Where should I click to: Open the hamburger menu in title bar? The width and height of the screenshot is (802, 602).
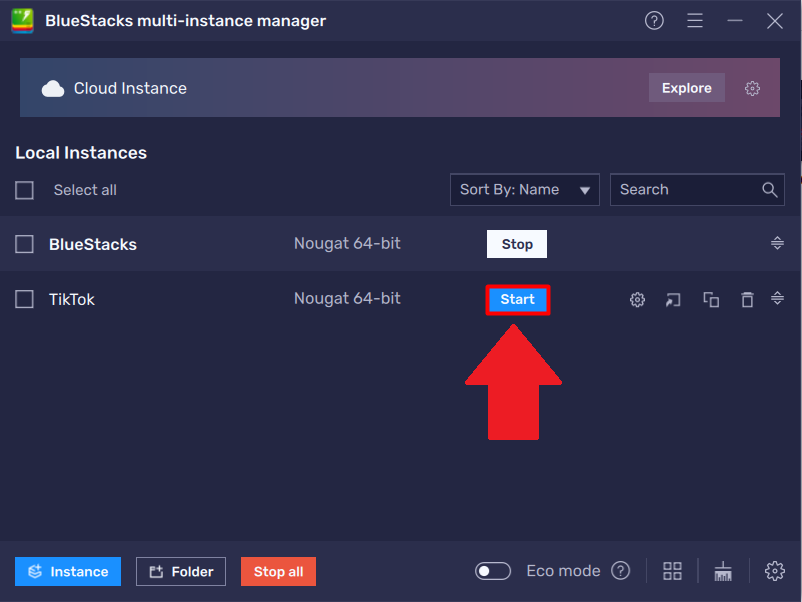(x=695, y=20)
